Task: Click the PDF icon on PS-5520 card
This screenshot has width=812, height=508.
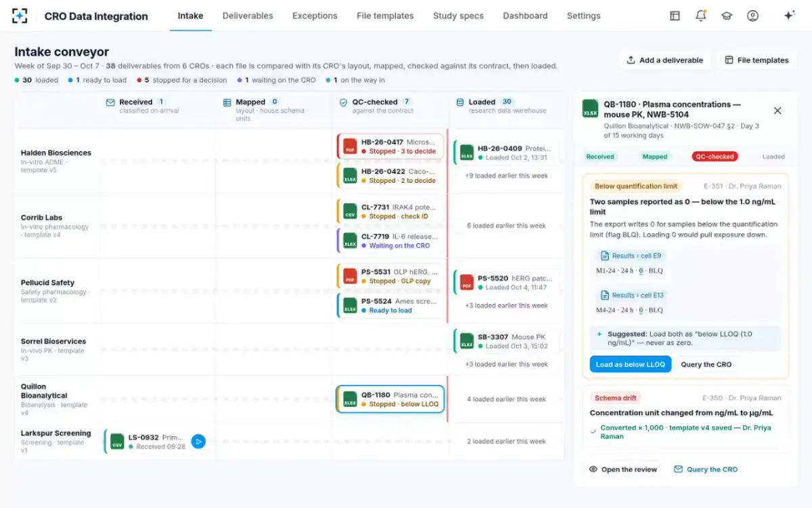Action: click(x=466, y=282)
